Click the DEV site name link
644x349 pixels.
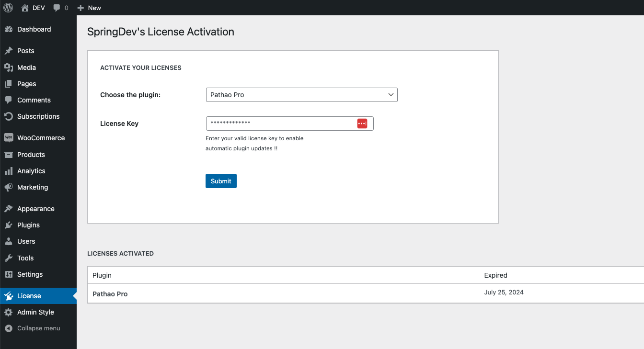click(x=39, y=8)
